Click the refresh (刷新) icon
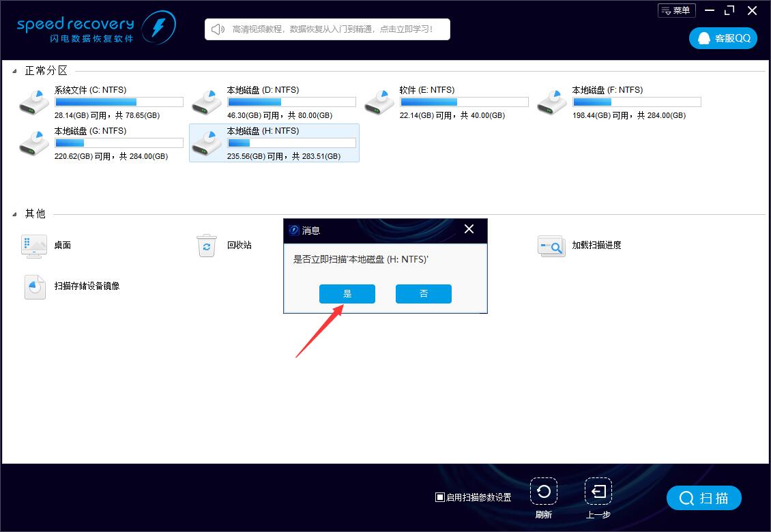Image resolution: width=771 pixels, height=532 pixels. coord(543,492)
